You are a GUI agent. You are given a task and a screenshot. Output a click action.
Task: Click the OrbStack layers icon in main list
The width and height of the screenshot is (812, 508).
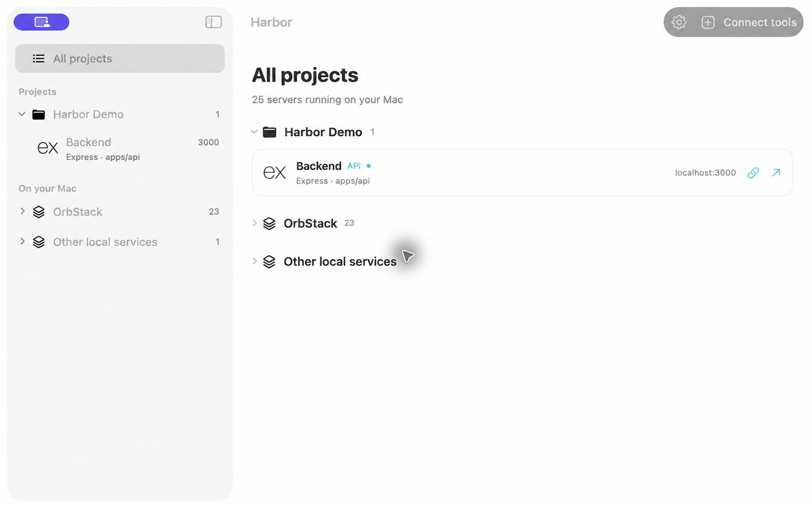point(269,223)
